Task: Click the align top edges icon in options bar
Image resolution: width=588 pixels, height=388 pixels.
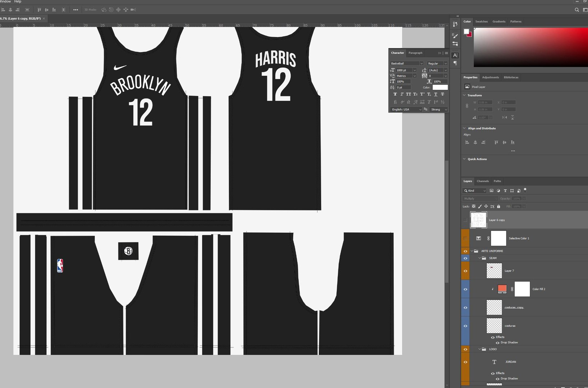Action: coord(39,10)
